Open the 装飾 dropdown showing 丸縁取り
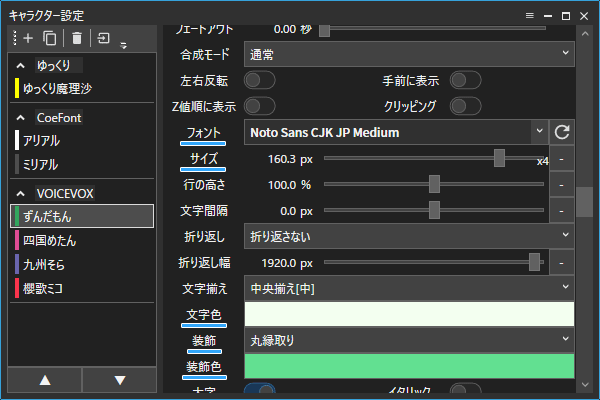The image size is (600, 400). click(x=409, y=340)
